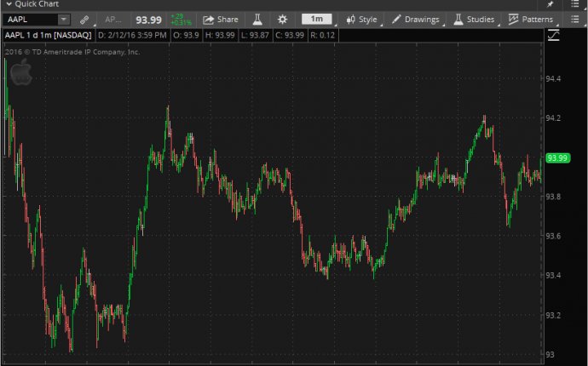This screenshot has width=588, height=366.
Task: Click the O: 93.9 open value
Action: [x=186, y=36]
